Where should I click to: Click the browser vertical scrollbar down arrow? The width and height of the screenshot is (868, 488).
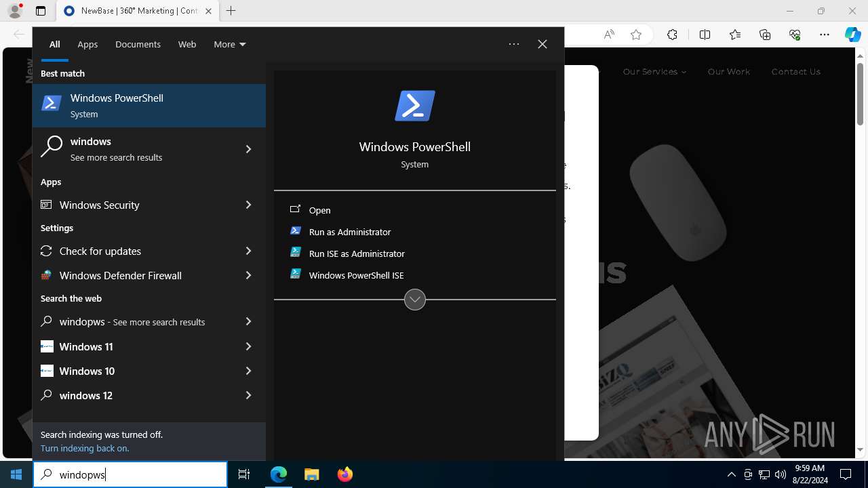(x=861, y=450)
